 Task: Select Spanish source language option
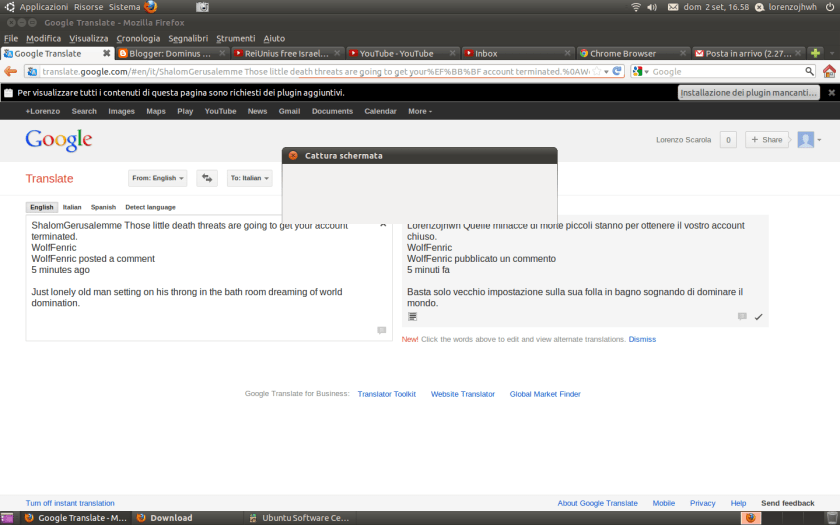103,207
